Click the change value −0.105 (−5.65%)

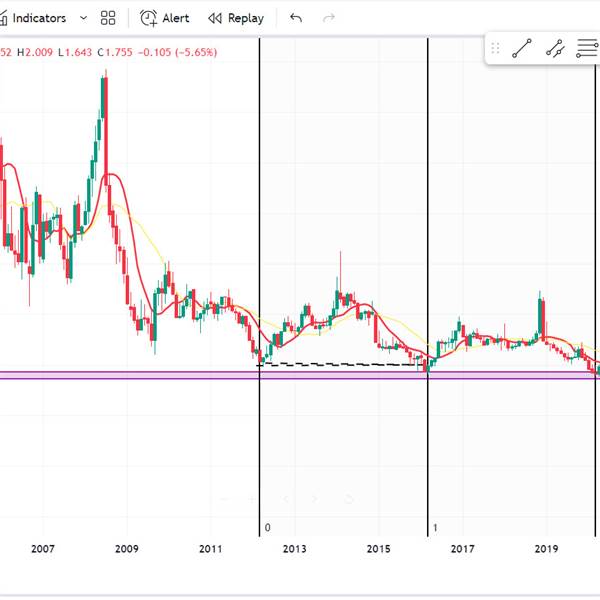(177, 52)
